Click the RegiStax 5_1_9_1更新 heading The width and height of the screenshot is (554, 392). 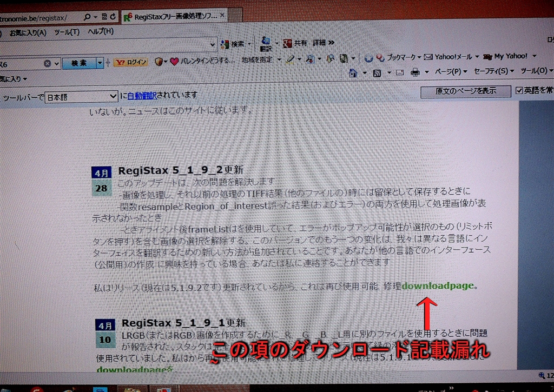(183, 323)
